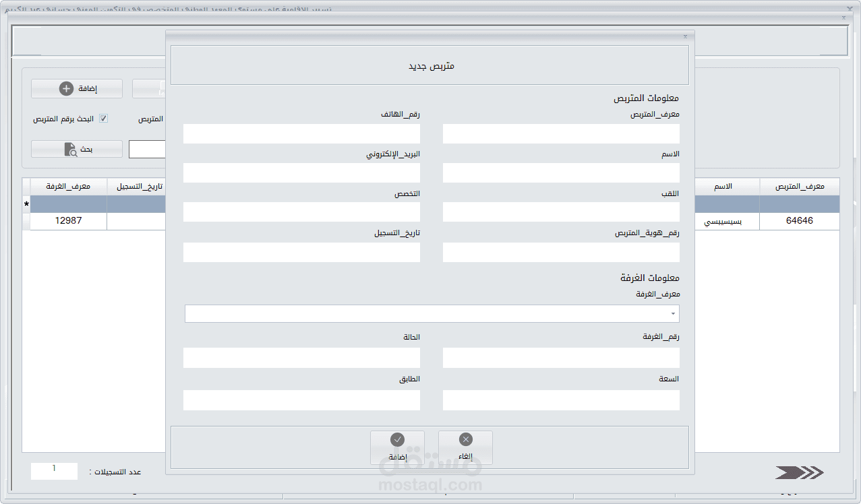This screenshot has height=504, width=861.
Task: Click the الطابق input field
Action: pos(301,400)
